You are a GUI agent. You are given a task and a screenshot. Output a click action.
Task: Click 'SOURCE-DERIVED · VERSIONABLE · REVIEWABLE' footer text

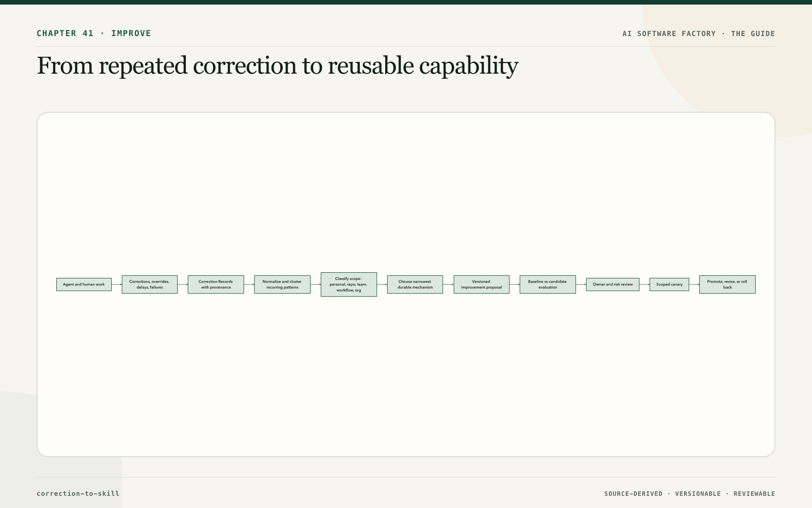pos(690,494)
